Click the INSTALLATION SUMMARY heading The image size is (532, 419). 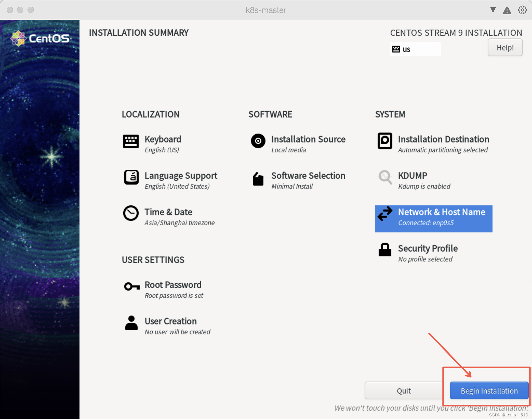pyautogui.click(x=139, y=33)
